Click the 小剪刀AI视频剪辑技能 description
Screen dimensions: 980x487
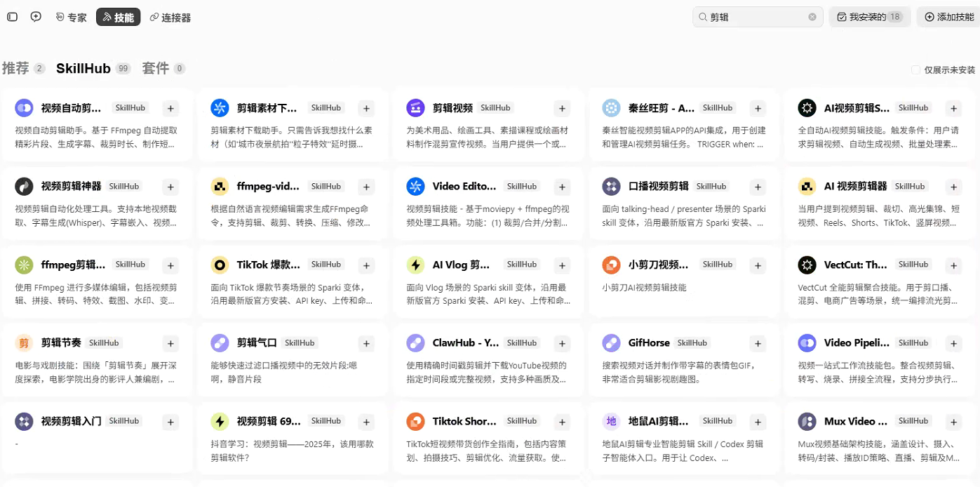[x=644, y=288]
